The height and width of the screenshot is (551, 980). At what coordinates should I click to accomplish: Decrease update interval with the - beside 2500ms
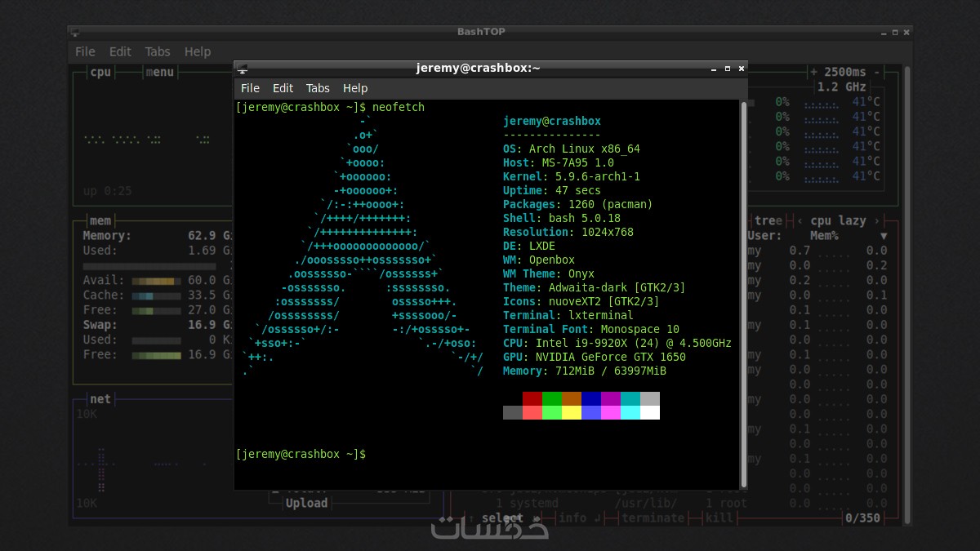coord(877,72)
